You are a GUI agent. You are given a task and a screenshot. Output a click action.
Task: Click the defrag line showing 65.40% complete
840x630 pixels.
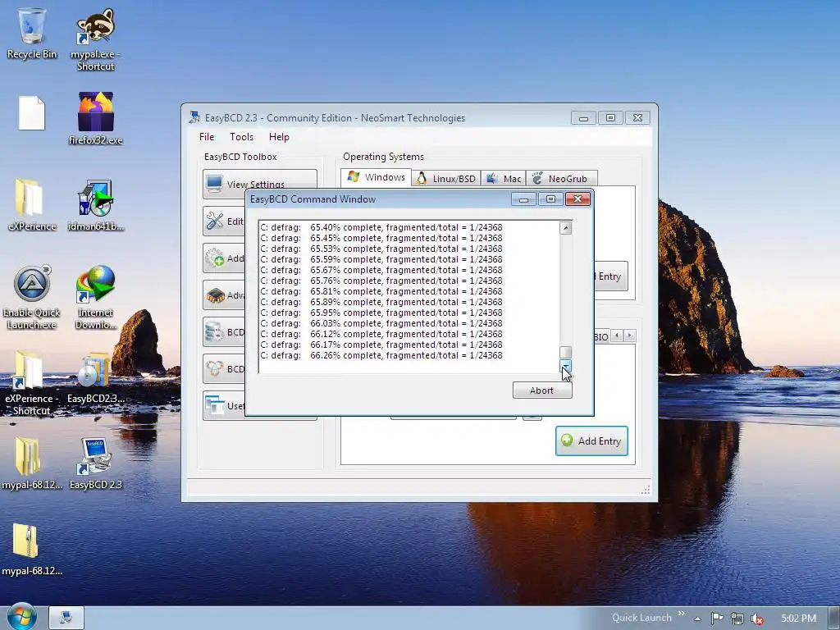(381, 227)
